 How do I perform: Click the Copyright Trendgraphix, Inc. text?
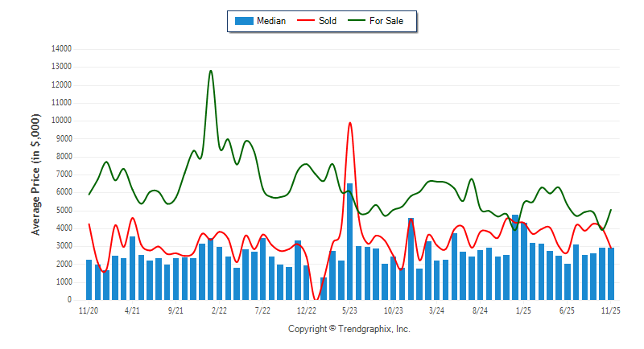click(x=349, y=329)
